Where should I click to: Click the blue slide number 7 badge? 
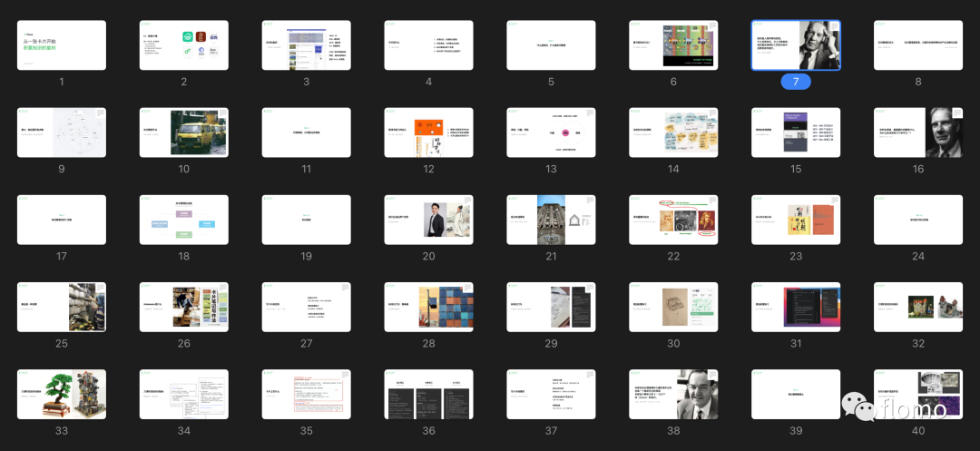tap(797, 81)
